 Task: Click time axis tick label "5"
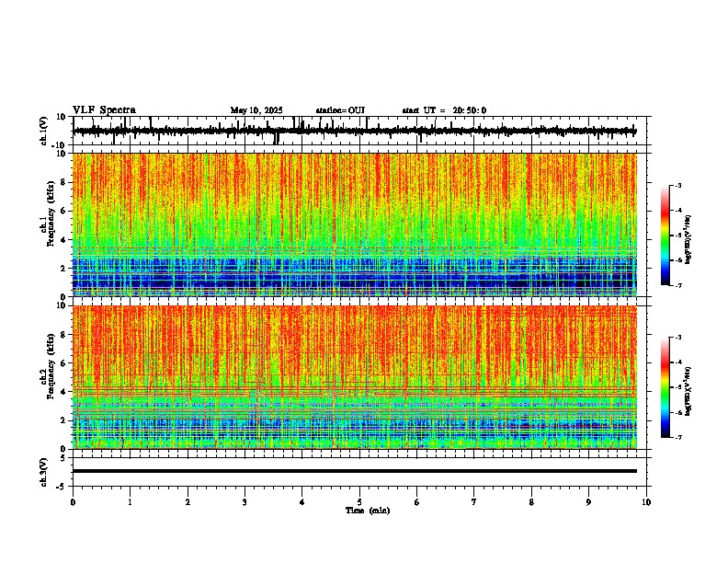(x=359, y=502)
